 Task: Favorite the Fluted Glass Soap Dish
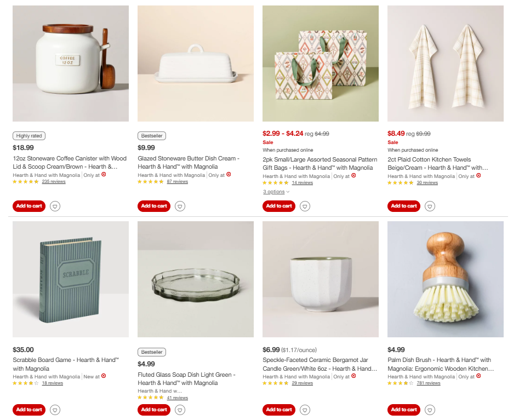pyautogui.click(x=180, y=410)
